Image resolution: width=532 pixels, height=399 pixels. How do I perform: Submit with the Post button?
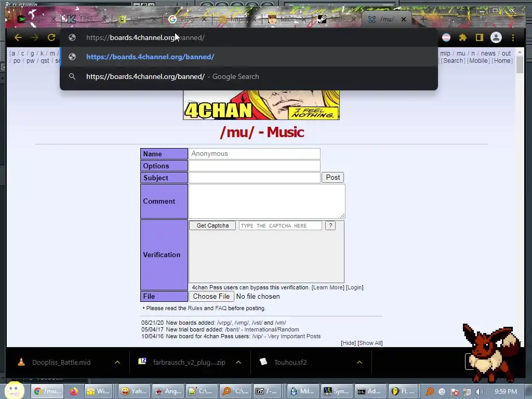pyautogui.click(x=332, y=178)
